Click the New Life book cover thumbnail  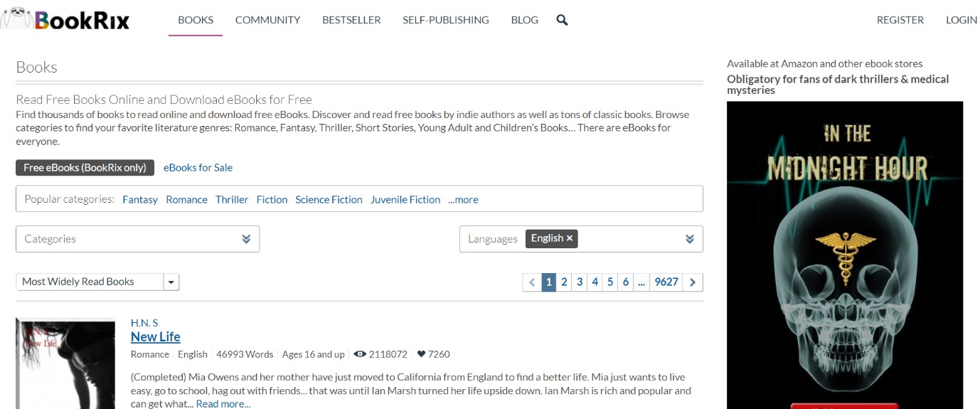click(65, 363)
